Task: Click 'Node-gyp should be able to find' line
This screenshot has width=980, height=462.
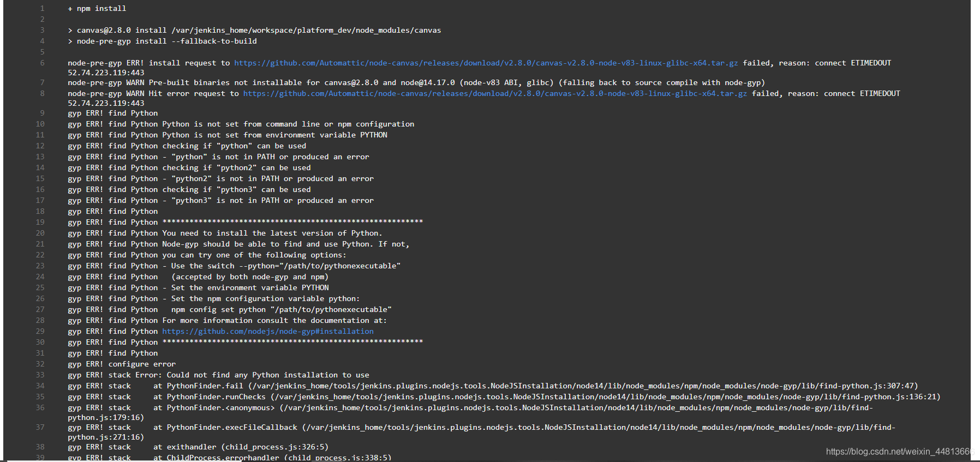Action: [x=286, y=244]
